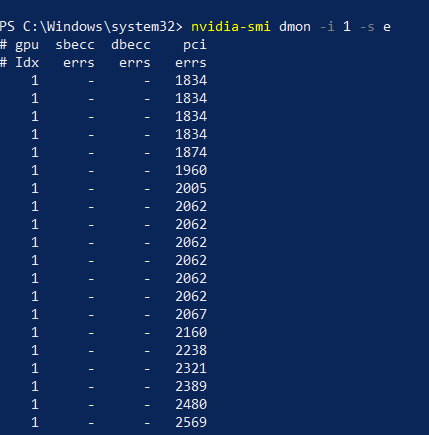
Task: Click the pci error value 2480
Action: click(x=191, y=405)
